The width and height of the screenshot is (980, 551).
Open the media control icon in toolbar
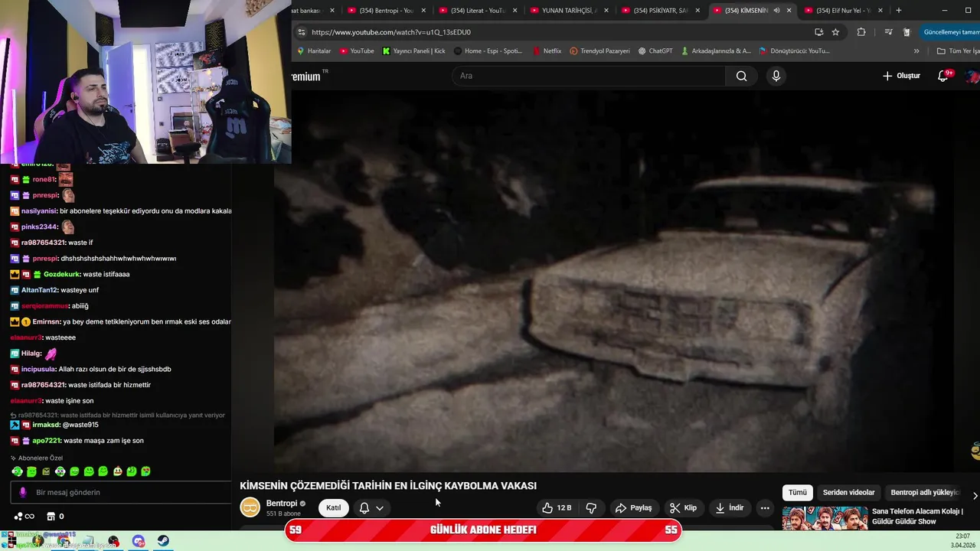[888, 32]
